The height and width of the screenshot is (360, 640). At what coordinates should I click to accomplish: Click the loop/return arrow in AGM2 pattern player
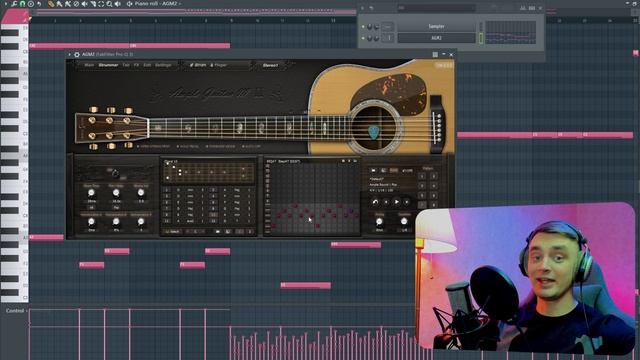click(375, 202)
